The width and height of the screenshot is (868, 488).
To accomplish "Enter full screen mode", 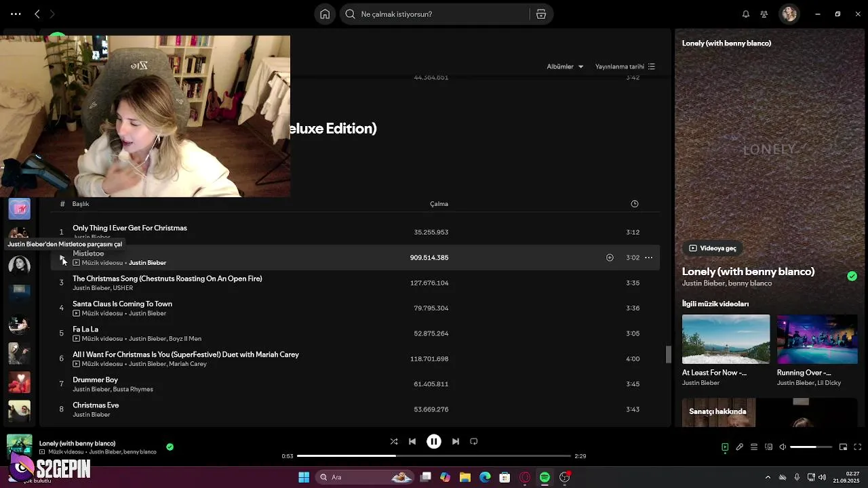I will (x=858, y=447).
